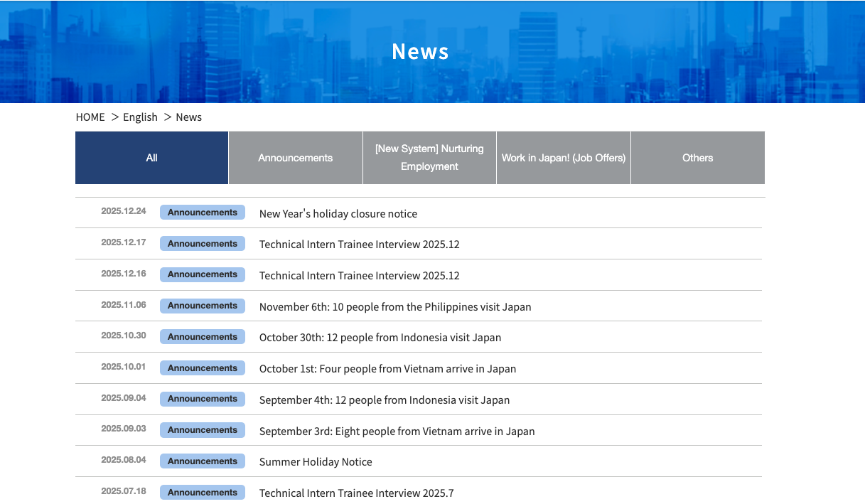Click the Announcements badge on the 2025.08.04 row

(203, 461)
